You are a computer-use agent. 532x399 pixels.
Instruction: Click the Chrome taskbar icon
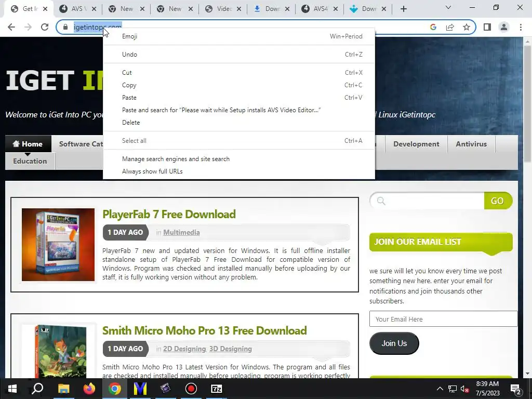(115, 389)
